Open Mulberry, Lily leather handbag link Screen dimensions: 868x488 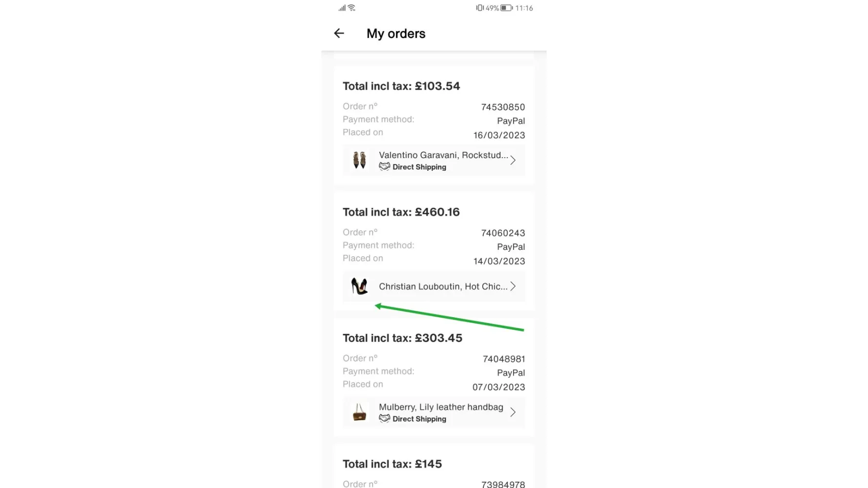(x=441, y=407)
